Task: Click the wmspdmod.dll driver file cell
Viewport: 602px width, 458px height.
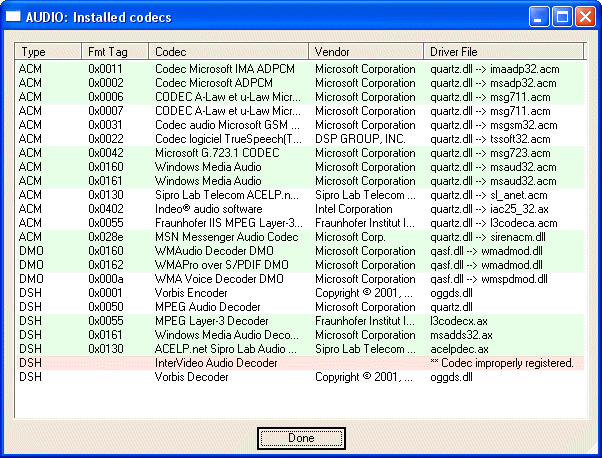Action: coord(489,279)
